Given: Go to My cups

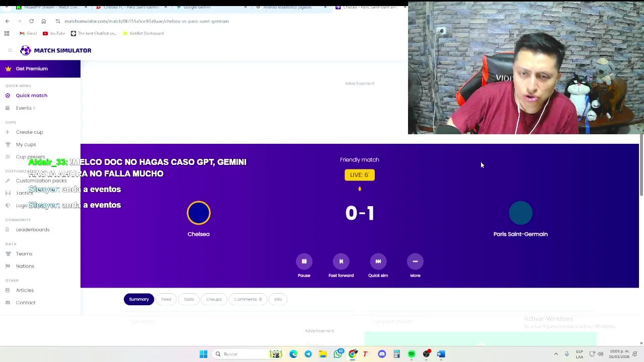Looking at the screenshot, I should click(26, 145).
